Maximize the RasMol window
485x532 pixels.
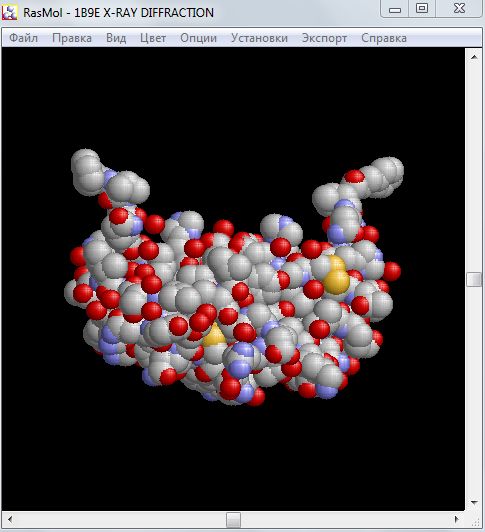(422, 9)
